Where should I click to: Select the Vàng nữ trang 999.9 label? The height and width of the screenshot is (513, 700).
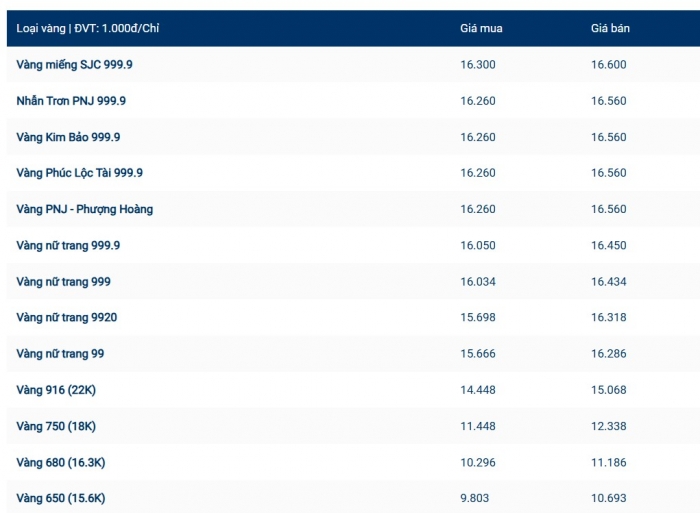pos(68,245)
